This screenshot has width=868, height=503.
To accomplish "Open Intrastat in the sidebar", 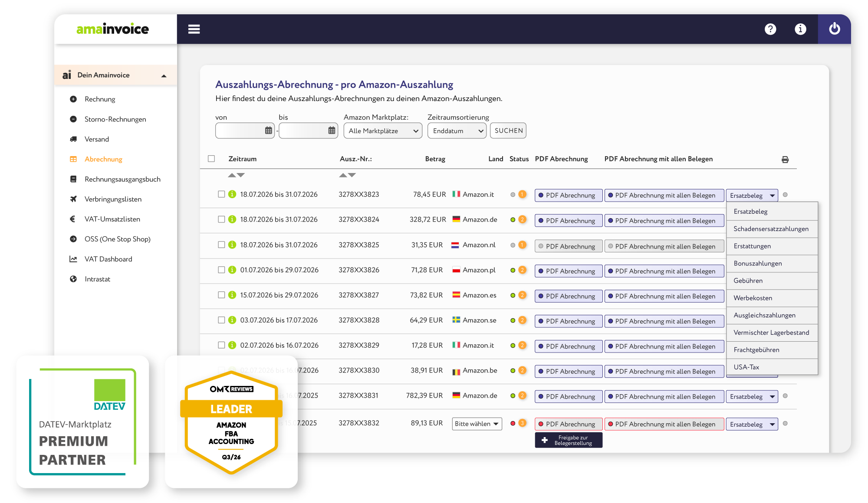I will click(x=97, y=279).
